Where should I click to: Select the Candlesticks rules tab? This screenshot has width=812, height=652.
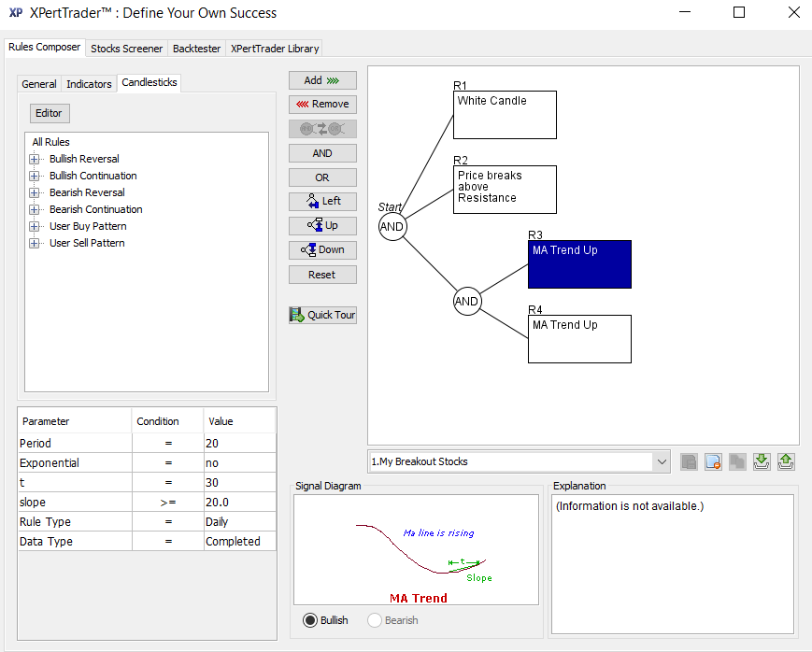tap(150, 82)
